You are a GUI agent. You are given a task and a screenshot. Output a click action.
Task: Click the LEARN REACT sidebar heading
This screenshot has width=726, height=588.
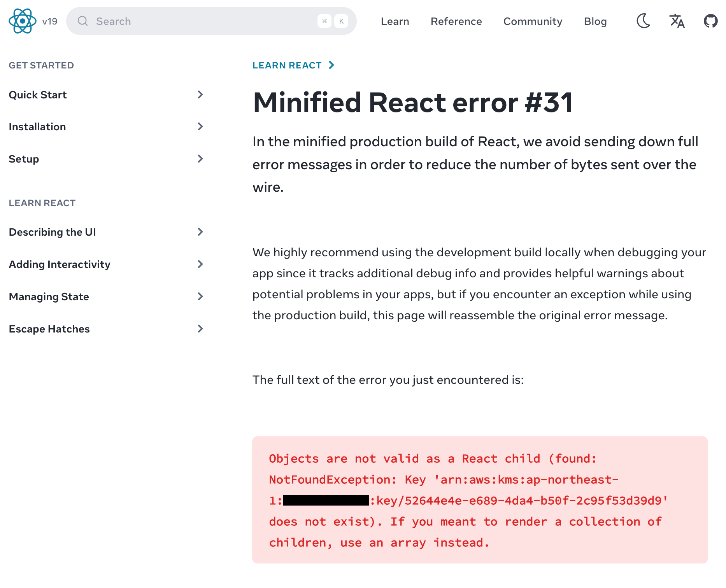click(42, 203)
